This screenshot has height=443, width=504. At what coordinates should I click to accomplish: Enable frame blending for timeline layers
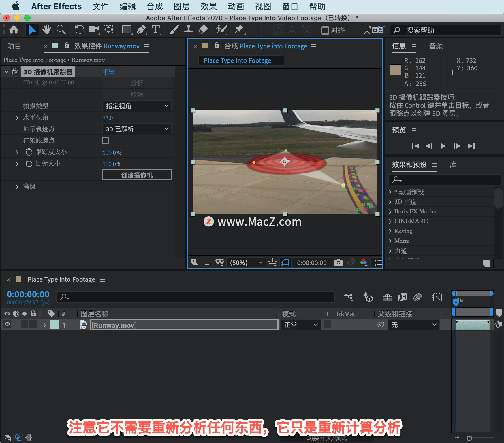click(x=403, y=297)
